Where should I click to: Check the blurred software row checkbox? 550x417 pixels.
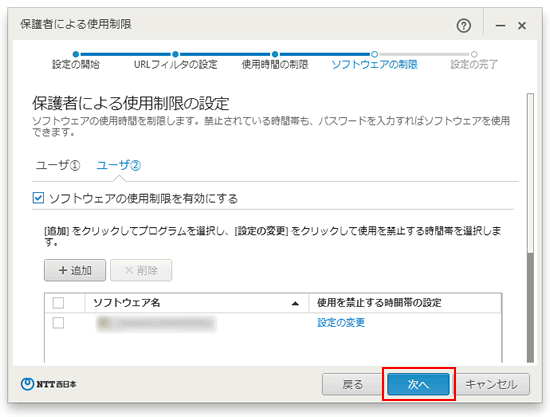58,323
